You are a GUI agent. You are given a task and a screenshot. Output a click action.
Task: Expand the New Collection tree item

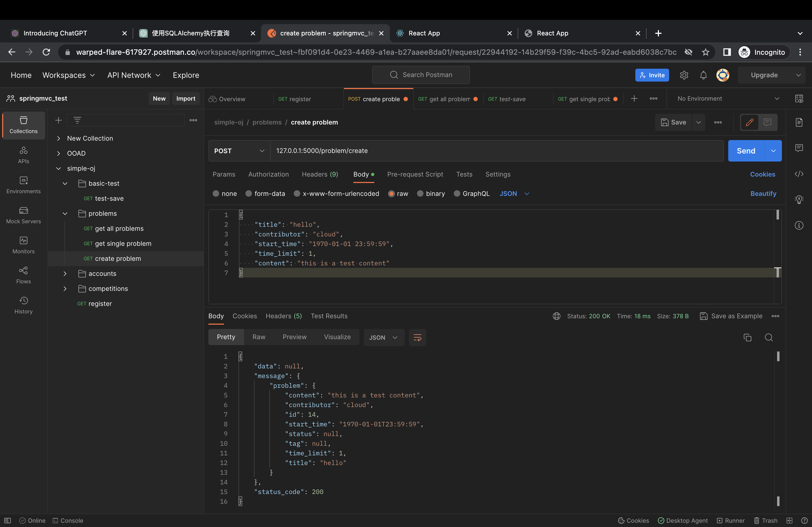pyautogui.click(x=59, y=138)
